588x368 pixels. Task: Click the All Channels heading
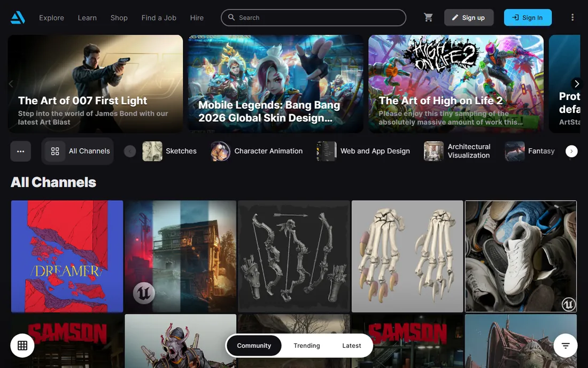pyautogui.click(x=53, y=182)
